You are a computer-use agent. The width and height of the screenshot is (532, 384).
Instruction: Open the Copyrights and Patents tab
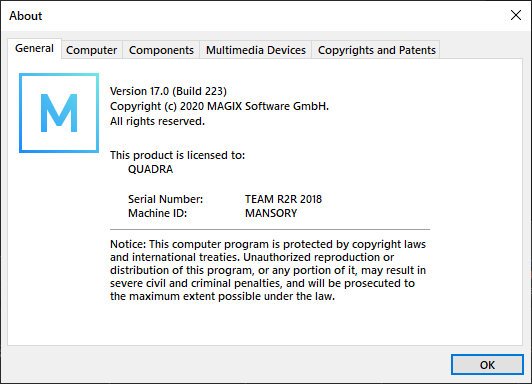pos(376,50)
